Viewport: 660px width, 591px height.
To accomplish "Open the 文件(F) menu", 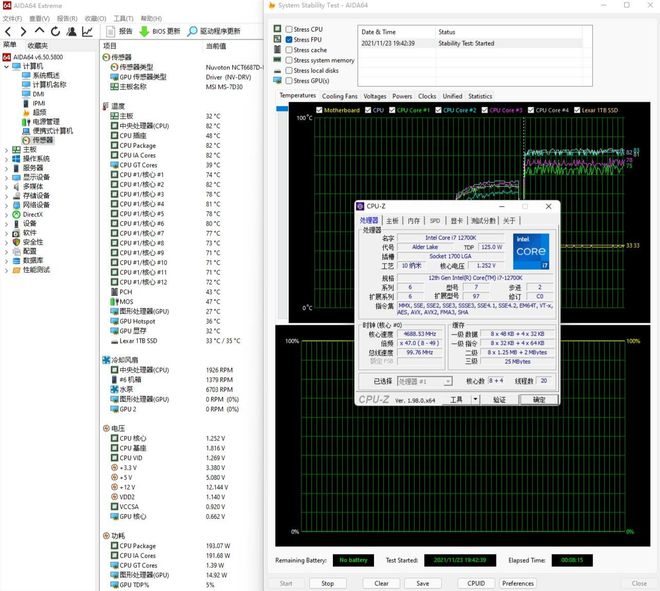I will coord(12,19).
